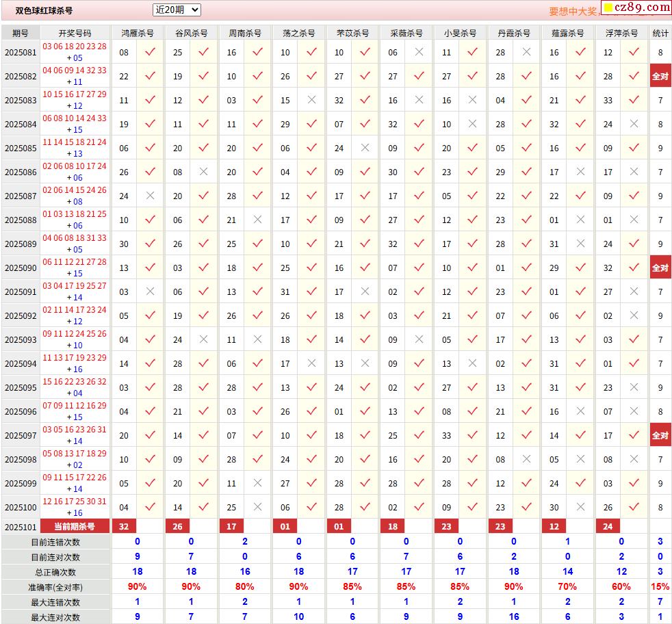Click the 60% accuracy under 浮萍杀号
The height and width of the screenshot is (624, 672).
621,586
